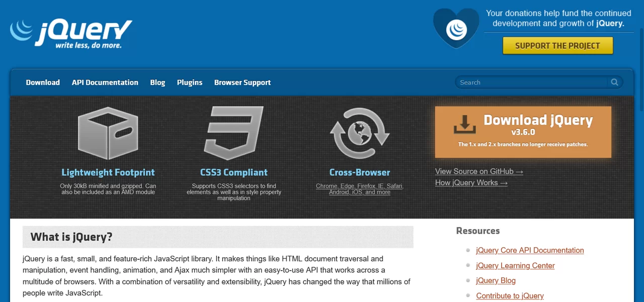Click the Chrome, Edge, Firefox browsers link
This screenshot has height=302, width=644.
(360, 189)
